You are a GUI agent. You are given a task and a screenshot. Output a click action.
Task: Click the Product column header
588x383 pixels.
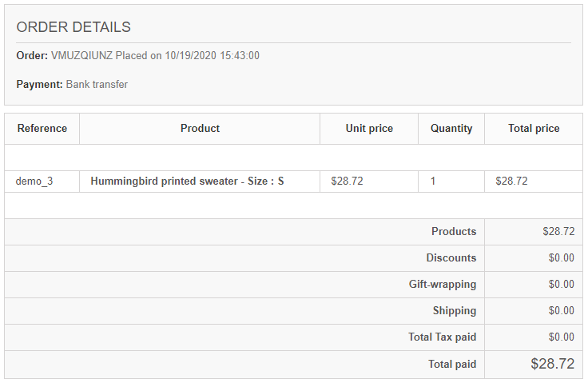pyautogui.click(x=200, y=128)
